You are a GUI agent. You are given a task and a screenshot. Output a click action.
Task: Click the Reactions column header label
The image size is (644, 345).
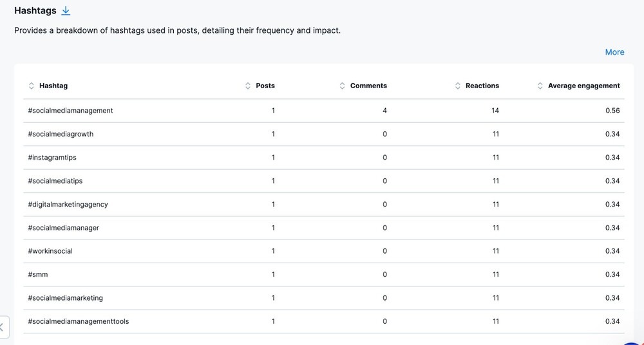[482, 86]
